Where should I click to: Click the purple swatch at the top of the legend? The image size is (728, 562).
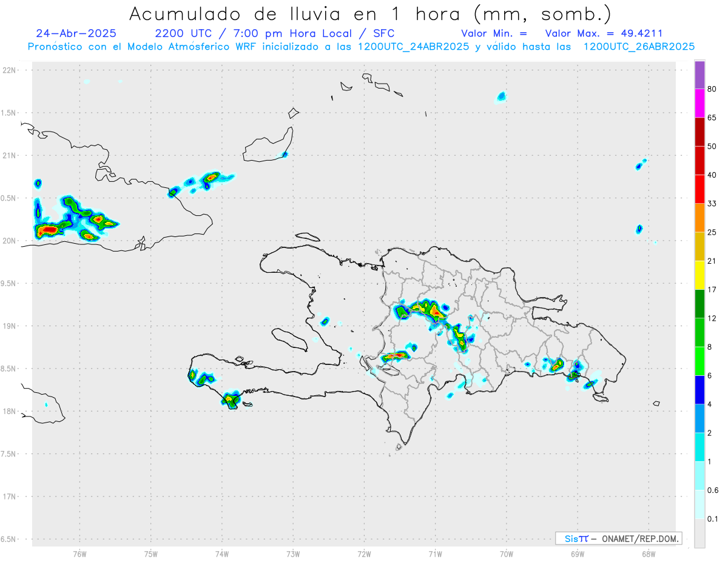click(x=699, y=75)
